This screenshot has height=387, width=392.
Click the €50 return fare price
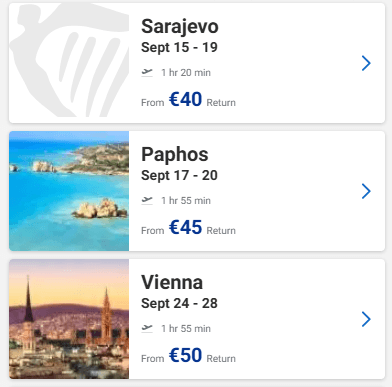tap(185, 355)
